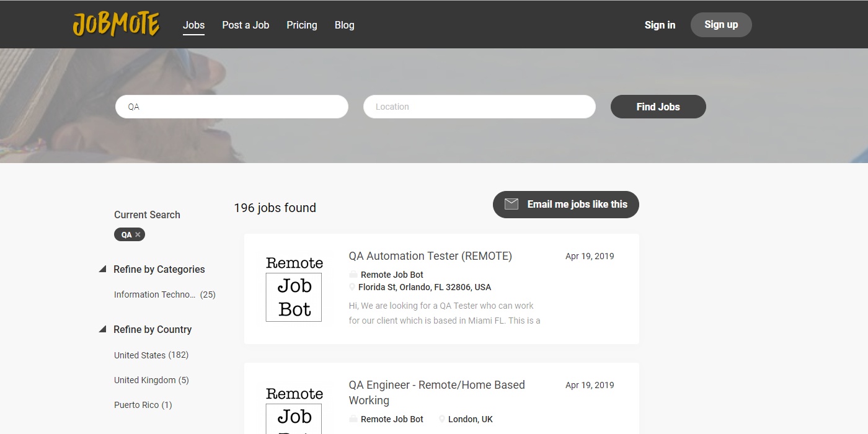Open the Jobs nav tab
The height and width of the screenshot is (434, 868).
(x=193, y=25)
